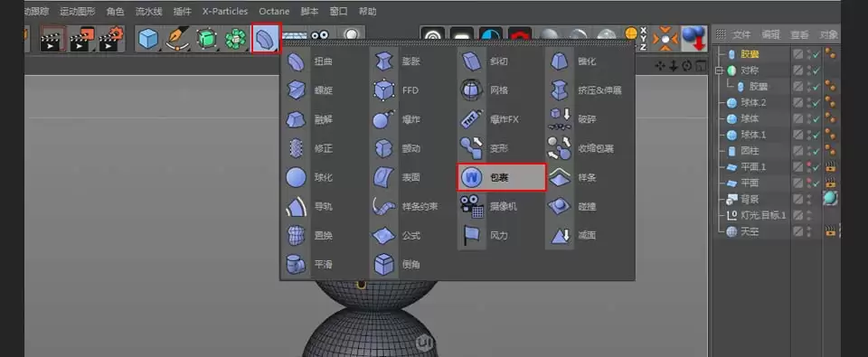Open render settings gear clapperboard icon
The height and width of the screenshot is (357, 868).
[x=111, y=39]
